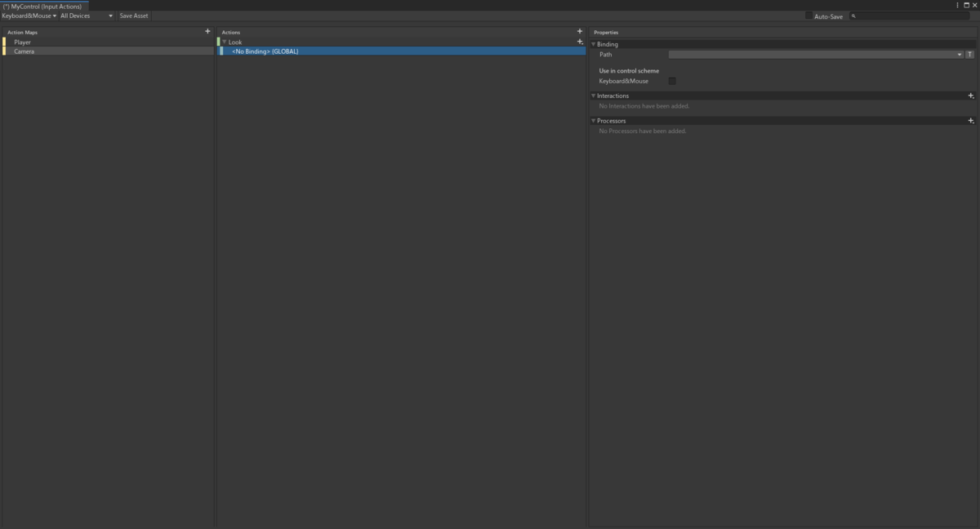The width and height of the screenshot is (980, 529).
Task: Click the Save Asset button
Action: click(134, 16)
